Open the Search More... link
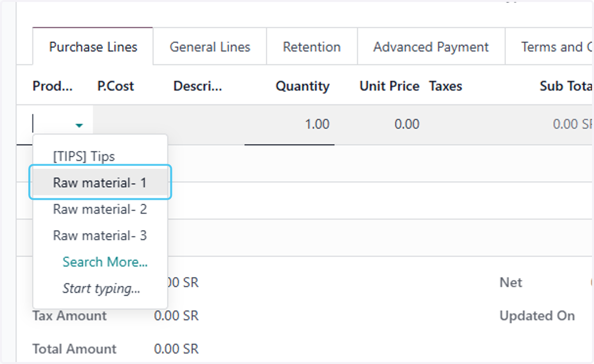Screen dimensions: 594x364 (105, 262)
